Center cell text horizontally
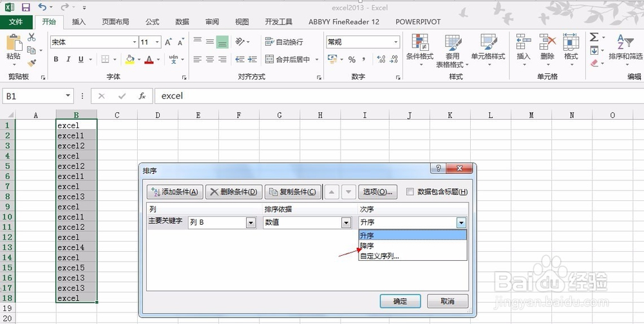 pos(210,59)
